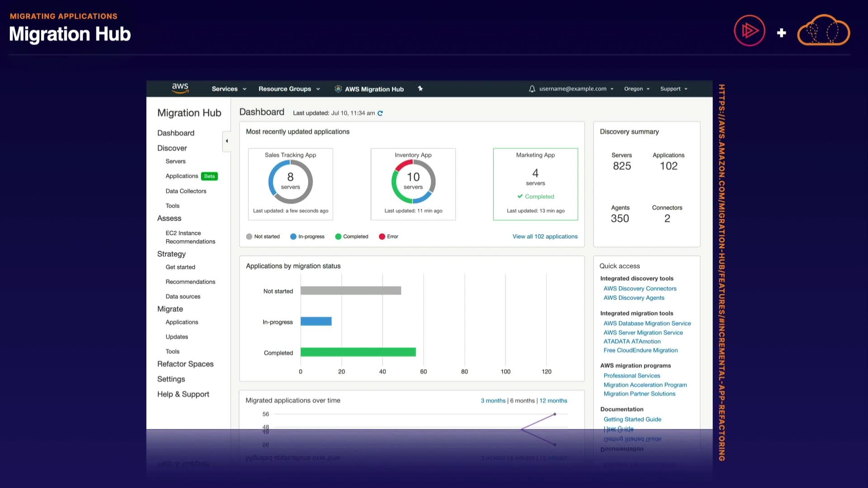This screenshot has height=488, width=868.
Task: Click View all 102 applications link
Action: (545, 236)
